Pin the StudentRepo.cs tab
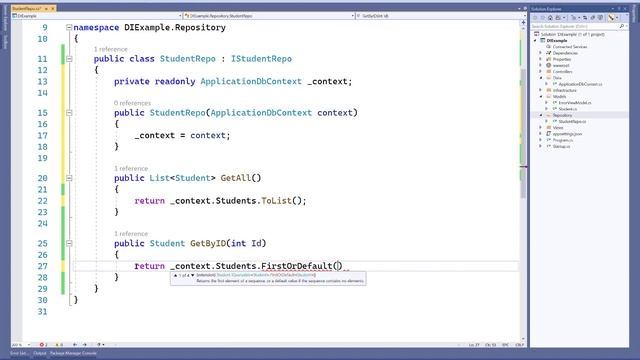This screenshot has width=640, height=360. (46, 9)
